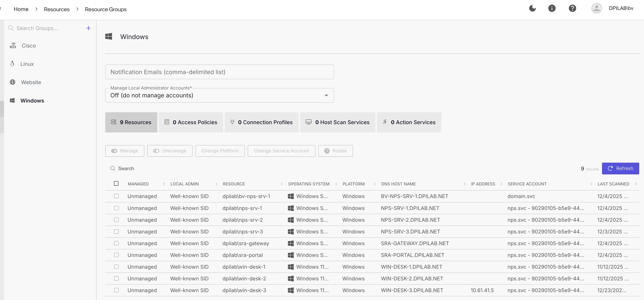Screen dimensions: 644x300
Task: Click the Refresh button
Action: (621, 169)
